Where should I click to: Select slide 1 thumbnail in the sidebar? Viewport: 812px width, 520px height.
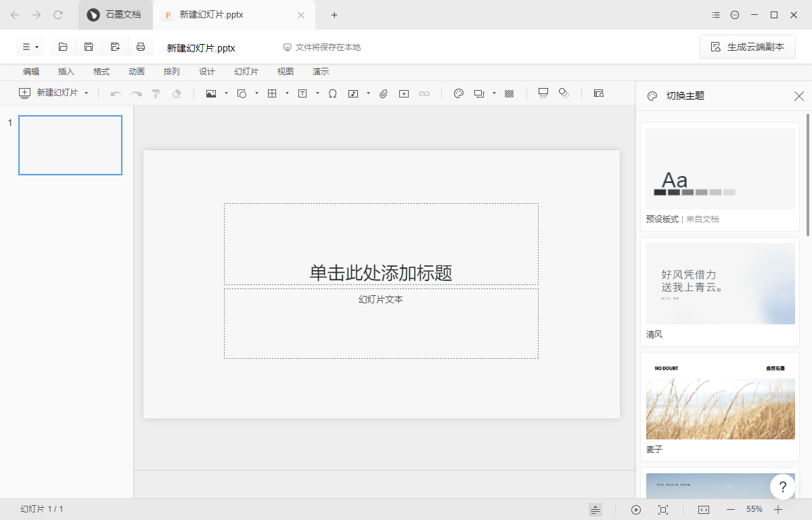tap(70, 145)
